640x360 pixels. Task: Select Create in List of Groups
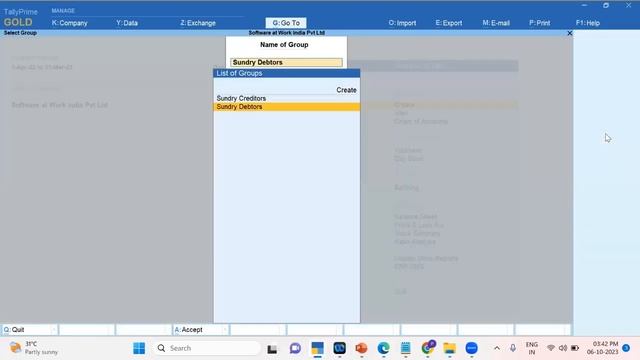coord(346,90)
